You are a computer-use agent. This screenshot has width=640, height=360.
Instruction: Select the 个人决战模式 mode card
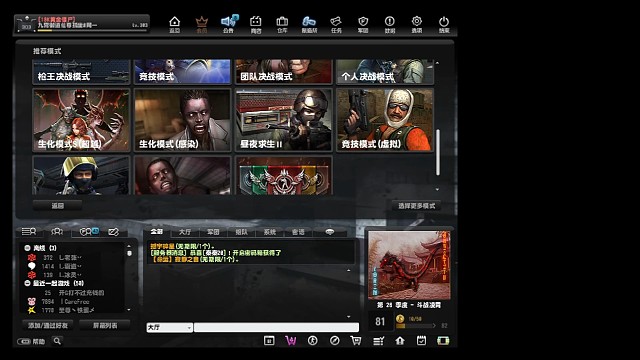click(x=385, y=72)
